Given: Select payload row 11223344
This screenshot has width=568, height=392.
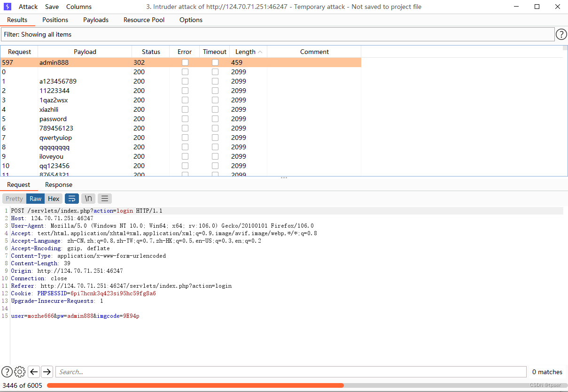Looking at the screenshot, I should tap(181, 91).
